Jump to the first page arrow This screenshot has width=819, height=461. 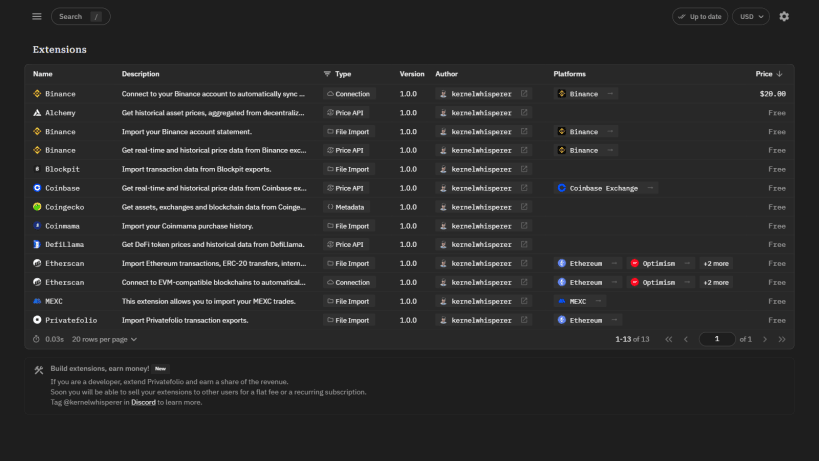[669, 339]
